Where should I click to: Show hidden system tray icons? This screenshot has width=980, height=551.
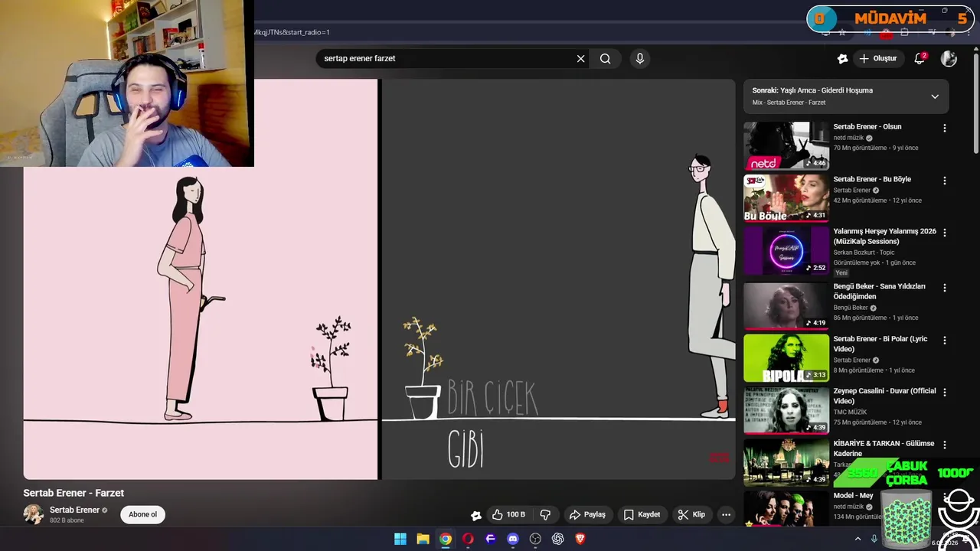click(x=857, y=539)
